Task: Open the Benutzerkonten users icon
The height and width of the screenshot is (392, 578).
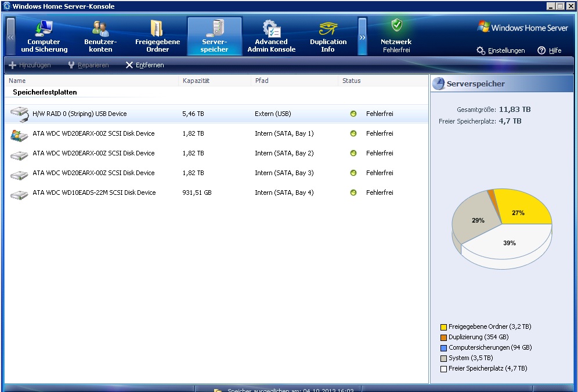Action: [x=100, y=28]
